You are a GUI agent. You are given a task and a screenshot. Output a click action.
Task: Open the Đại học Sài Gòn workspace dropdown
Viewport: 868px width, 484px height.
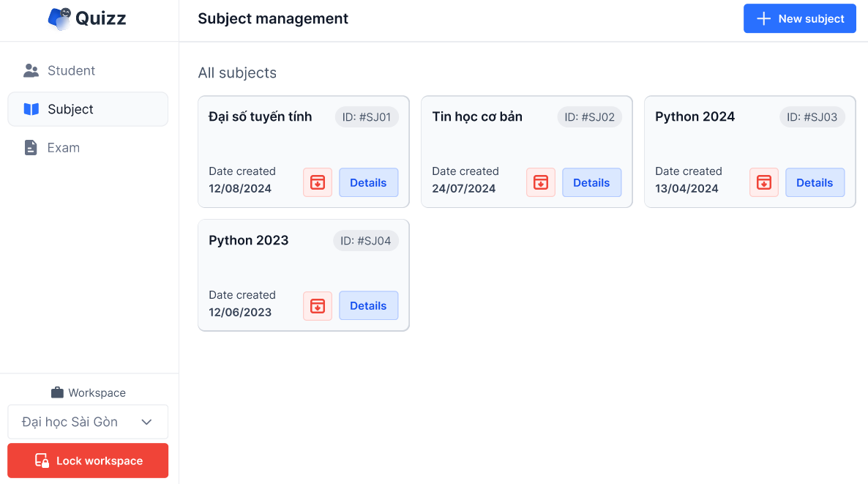[81, 422]
